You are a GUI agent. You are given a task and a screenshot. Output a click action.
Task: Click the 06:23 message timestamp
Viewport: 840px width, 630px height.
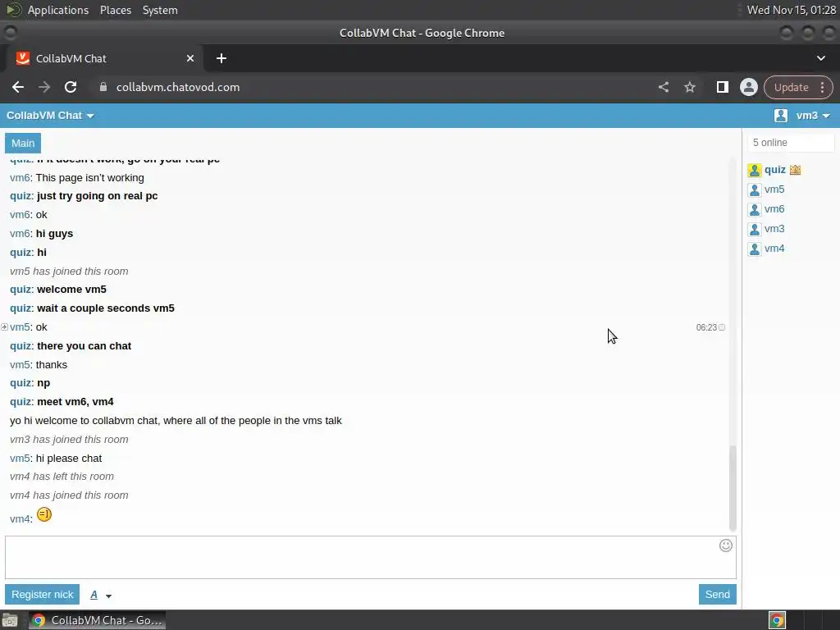[706, 327]
